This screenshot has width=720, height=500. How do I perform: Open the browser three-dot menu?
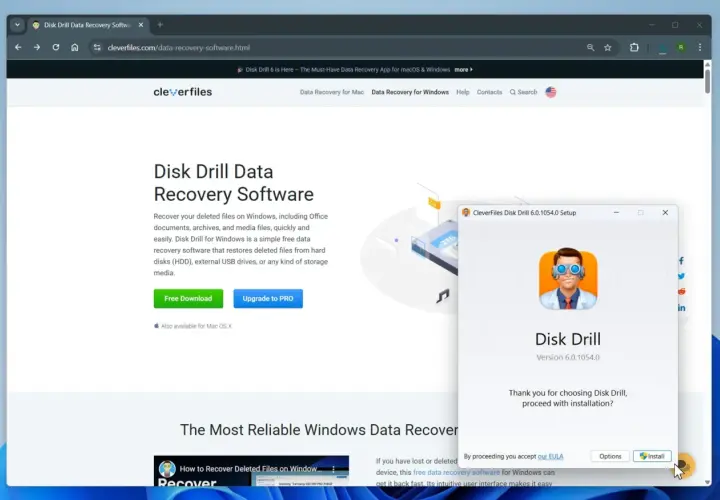click(700, 47)
